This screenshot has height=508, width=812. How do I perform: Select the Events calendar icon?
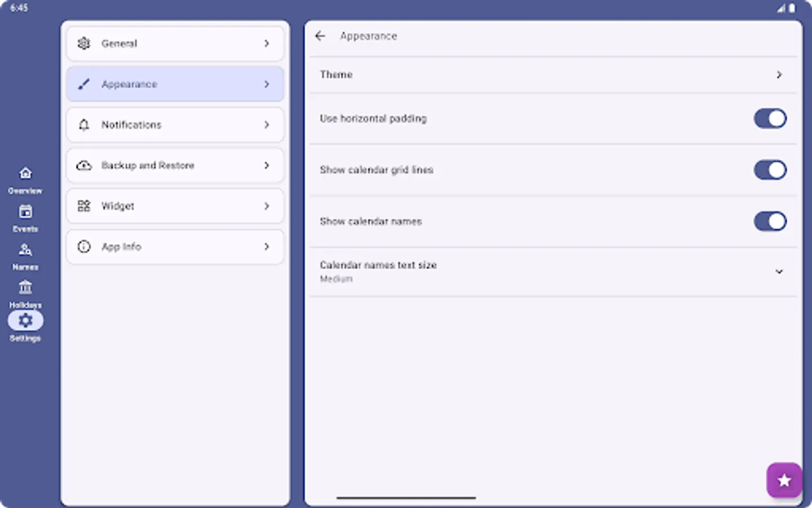point(25,211)
